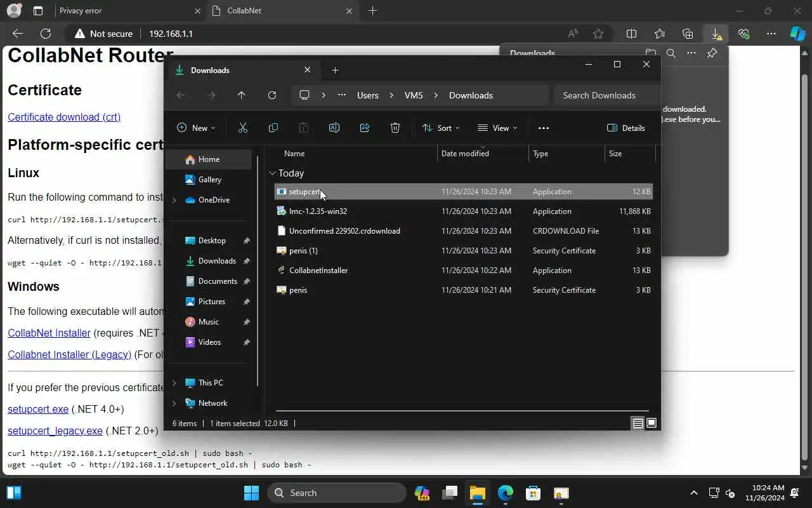Click the taskbar Search box
The height and width of the screenshot is (508, 812).
(x=337, y=493)
